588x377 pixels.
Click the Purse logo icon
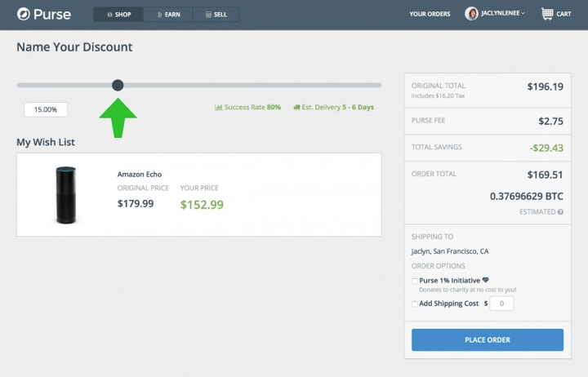[x=24, y=14]
